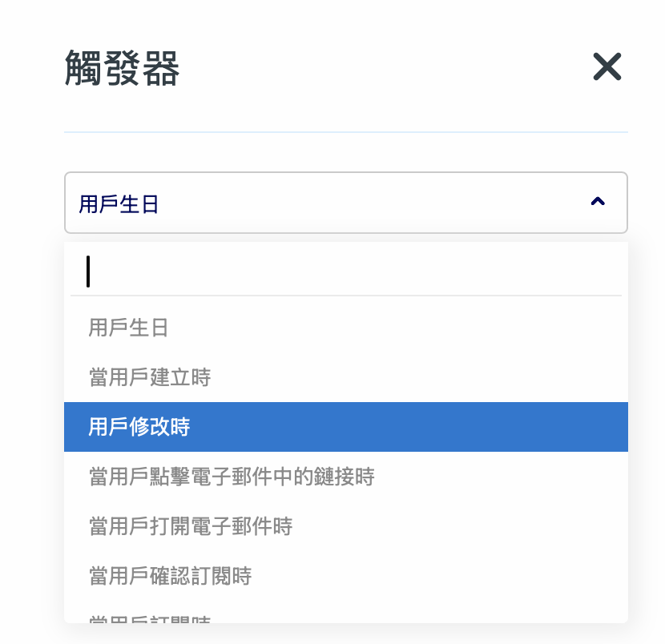Screen dimensions: 665x644
Task: Select the 當用戶確認訂閱時 option
Action: pos(171,576)
